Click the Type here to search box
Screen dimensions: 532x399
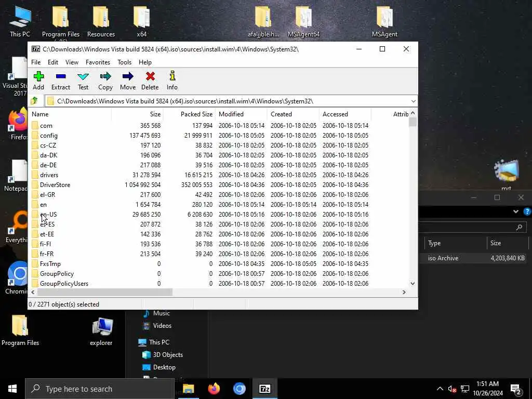[100, 389]
